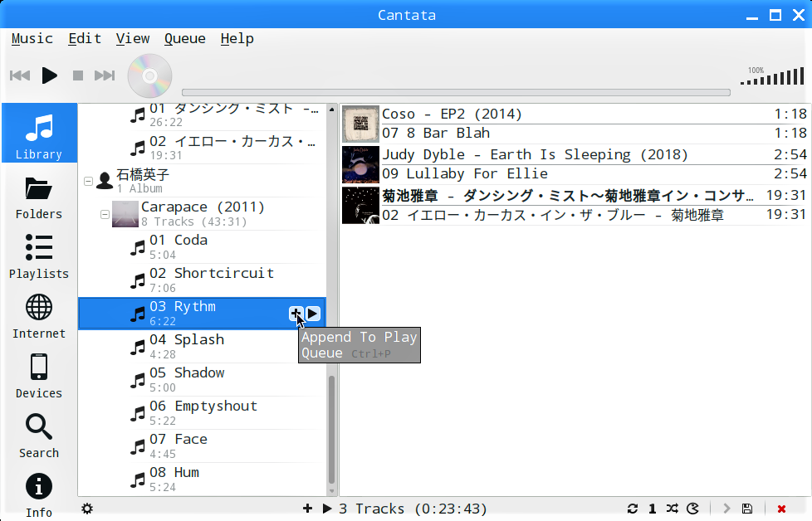Click bottom play icon to replace queue
Viewport: 812px width, 521px height.
point(327,509)
